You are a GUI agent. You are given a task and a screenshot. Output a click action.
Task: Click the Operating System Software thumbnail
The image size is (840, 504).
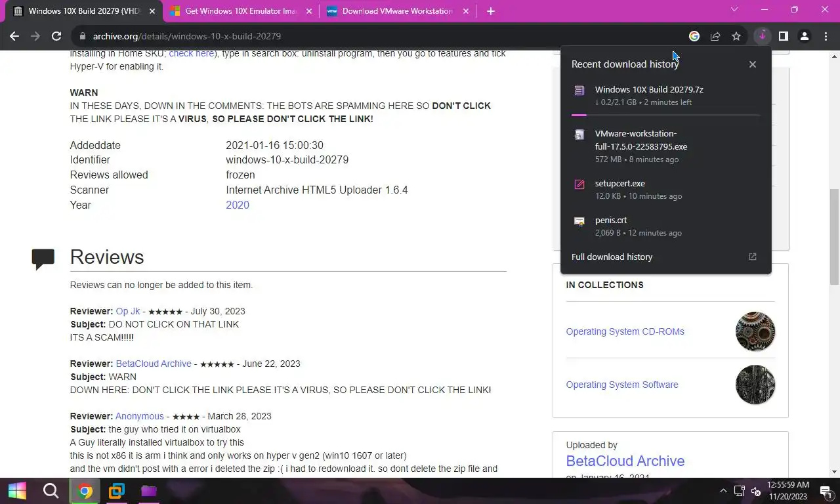pos(755,385)
